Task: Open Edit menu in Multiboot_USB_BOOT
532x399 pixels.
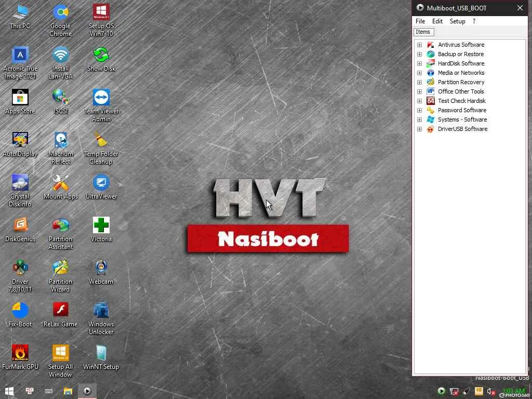Action: click(x=437, y=21)
